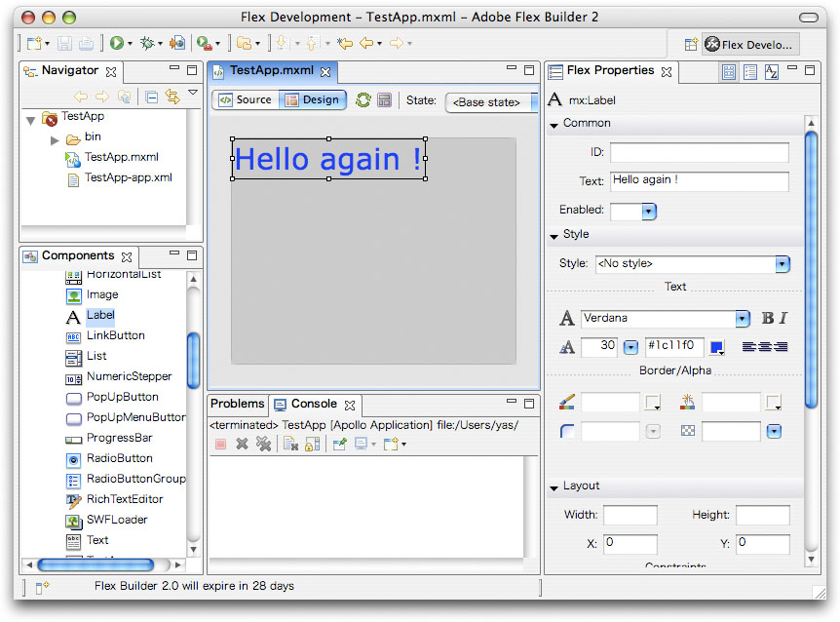Click Remove Launch X icon in Console
The image size is (840, 622).
click(x=242, y=444)
